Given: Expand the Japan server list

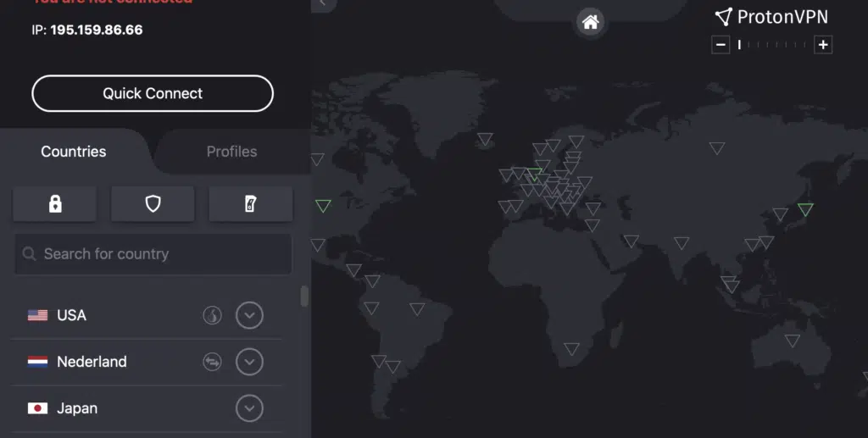Looking at the screenshot, I should 249,408.
